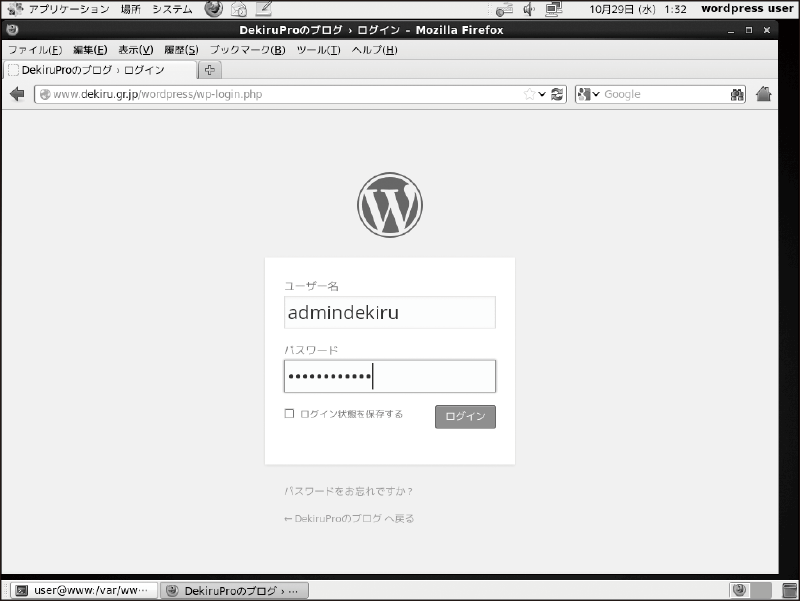This screenshot has width=800, height=601.
Task: Focus the ユーザー名 field containing admindekiru
Action: pos(390,312)
